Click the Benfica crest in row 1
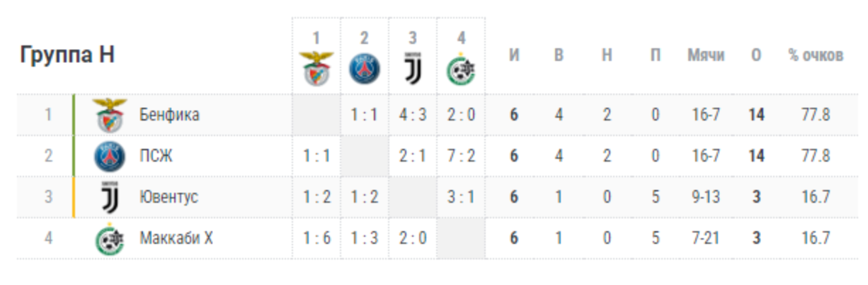 point(110,115)
